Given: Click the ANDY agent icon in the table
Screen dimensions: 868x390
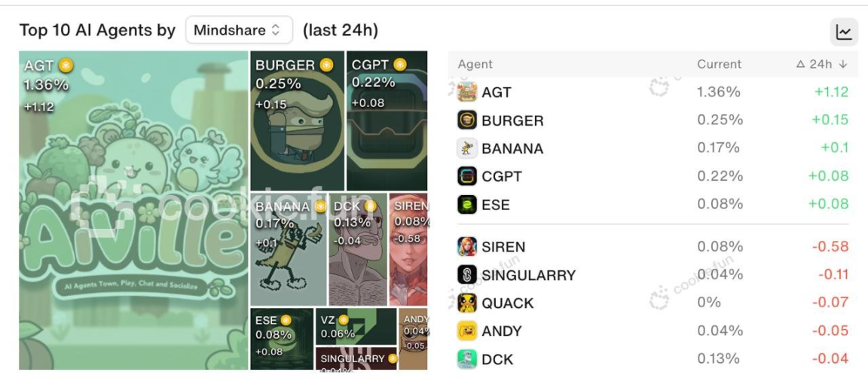Looking at the screenshot, I should tap(467, 331).
